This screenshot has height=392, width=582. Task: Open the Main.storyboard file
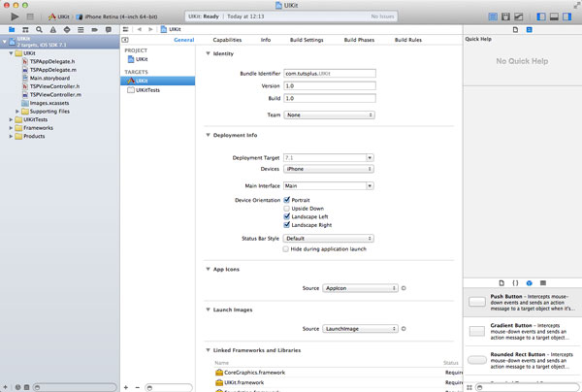tap(49, 79)
